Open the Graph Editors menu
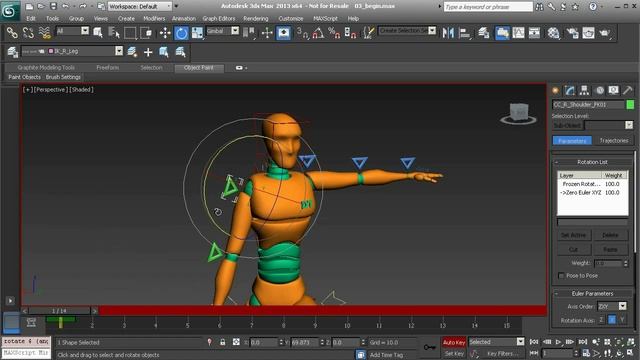640x360 pixels. [219, 18]
